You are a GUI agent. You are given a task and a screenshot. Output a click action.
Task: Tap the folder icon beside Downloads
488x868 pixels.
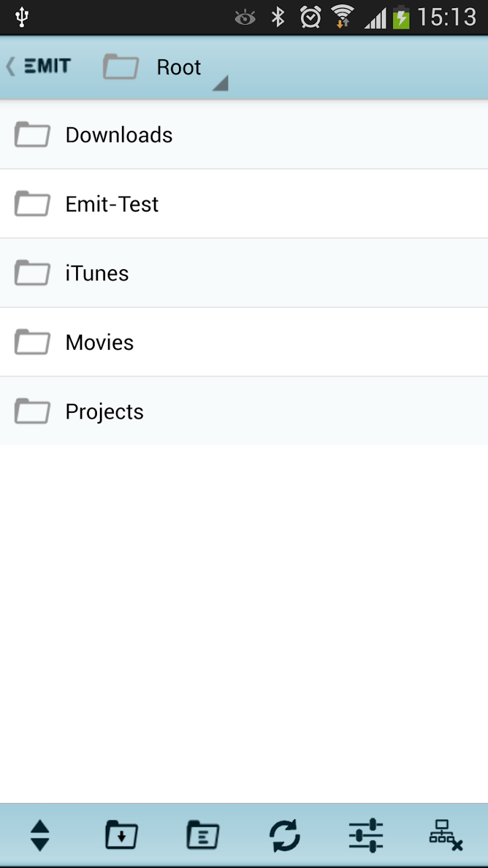(x=32, y=135)
